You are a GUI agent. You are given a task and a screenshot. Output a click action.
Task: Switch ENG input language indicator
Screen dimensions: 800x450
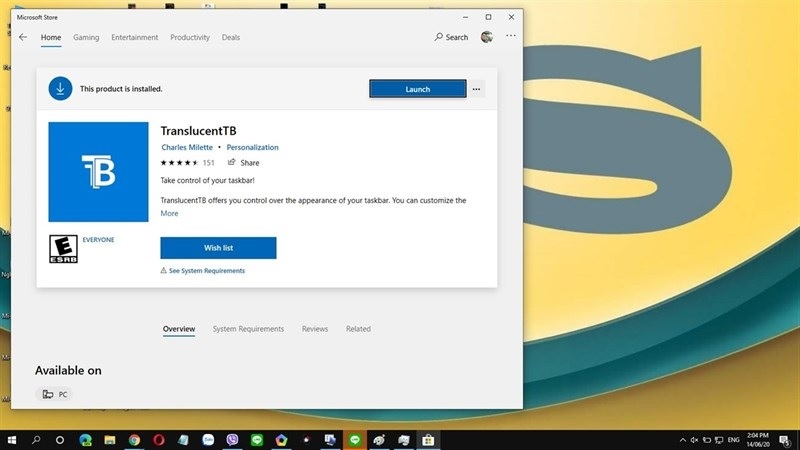734,440
